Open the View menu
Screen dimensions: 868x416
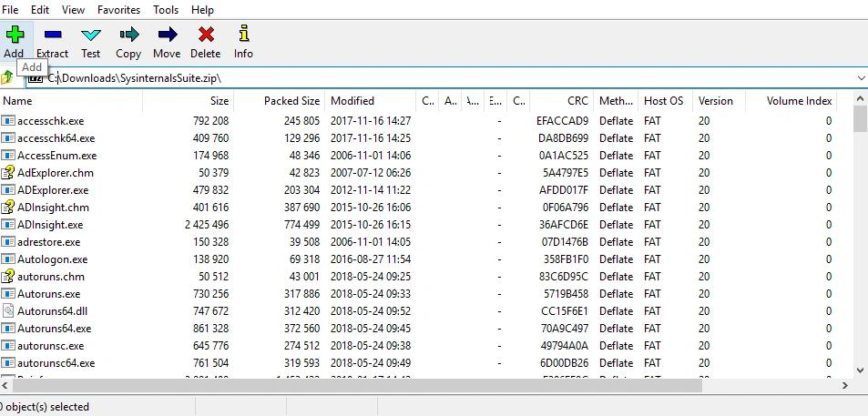click(x=73, y=10)
